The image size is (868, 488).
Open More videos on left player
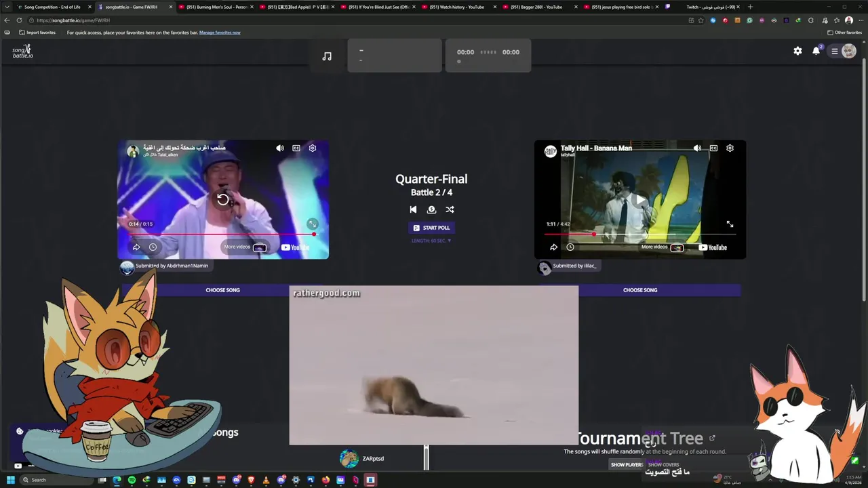click(245, 247)
